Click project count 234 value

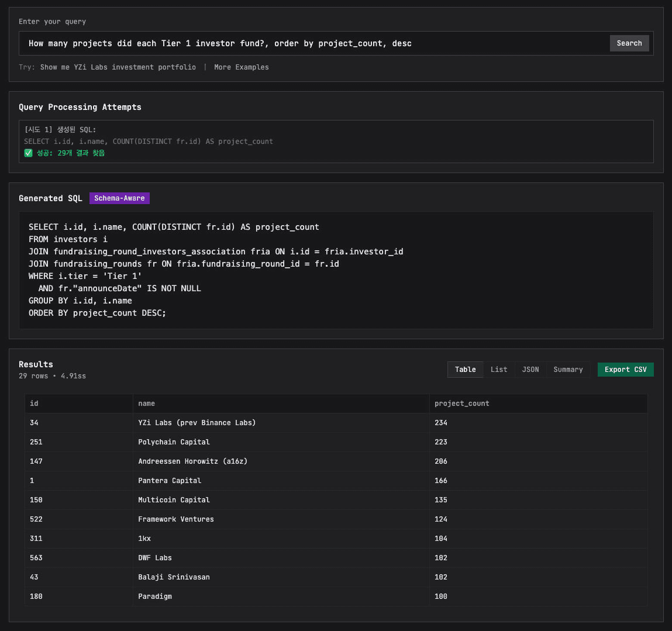pyautogui.click(x=440, y=423)
